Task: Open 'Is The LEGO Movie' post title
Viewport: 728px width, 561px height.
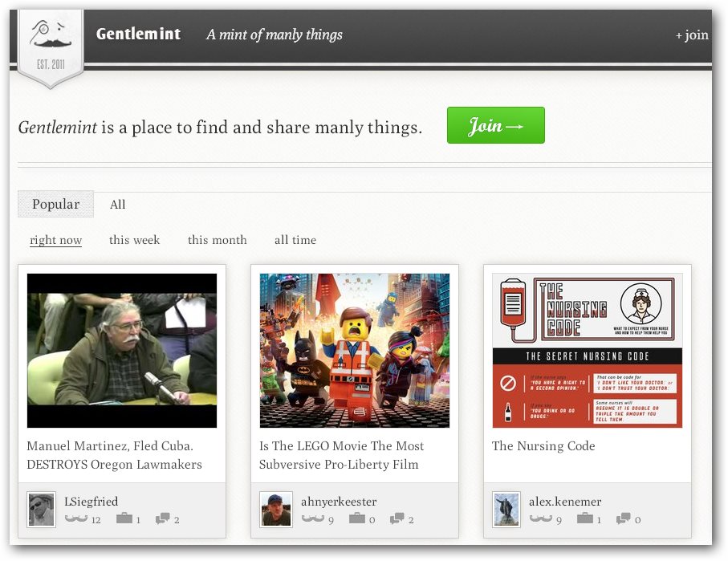Action: tap(341, 455)
